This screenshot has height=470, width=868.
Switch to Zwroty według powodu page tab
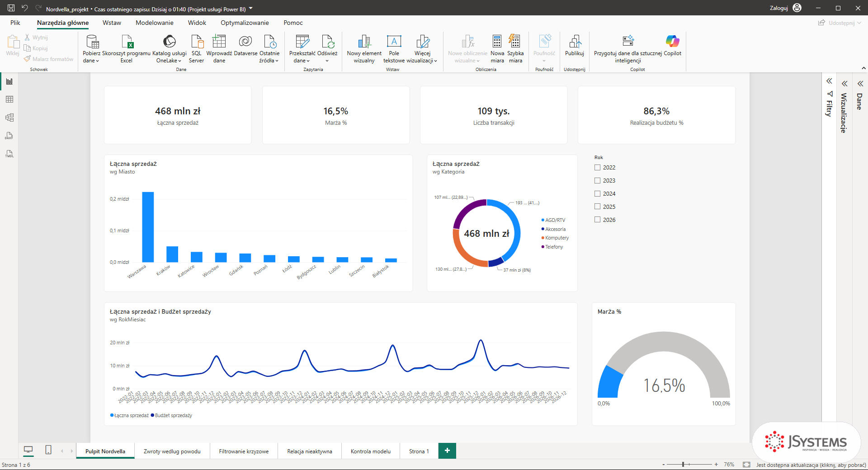pyautogui.click(x=172, y=451)
